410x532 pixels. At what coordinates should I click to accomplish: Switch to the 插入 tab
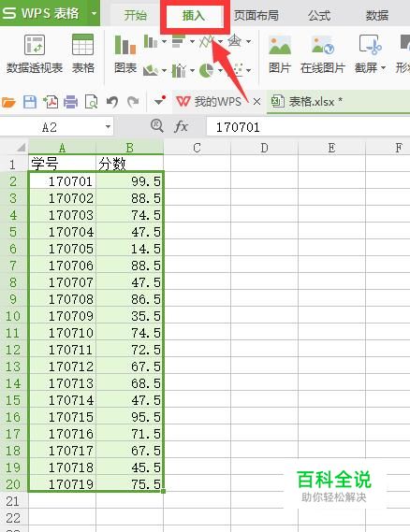click(x=193, y=15)
